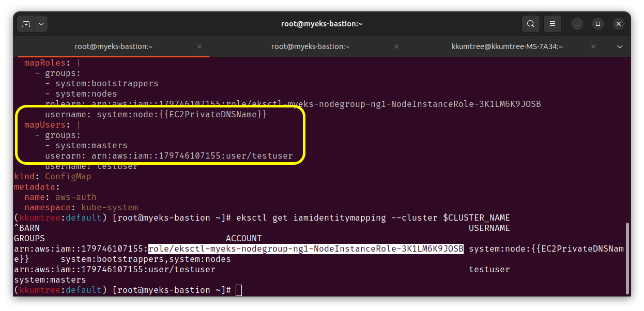Image resolution: width=644 pixels, height=311 pixels.
Task: Open a new terminal tab
Action: [26, 24]
